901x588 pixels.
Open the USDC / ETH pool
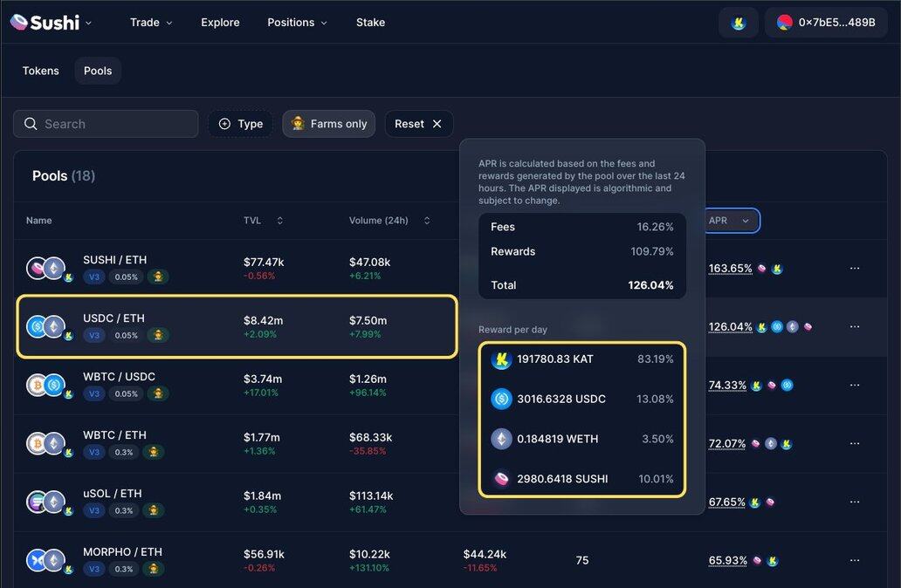click(113, 318)
